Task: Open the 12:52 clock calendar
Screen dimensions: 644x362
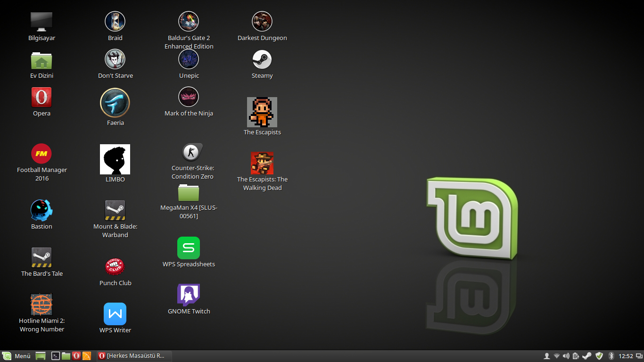Action: [x=626, y=356]
